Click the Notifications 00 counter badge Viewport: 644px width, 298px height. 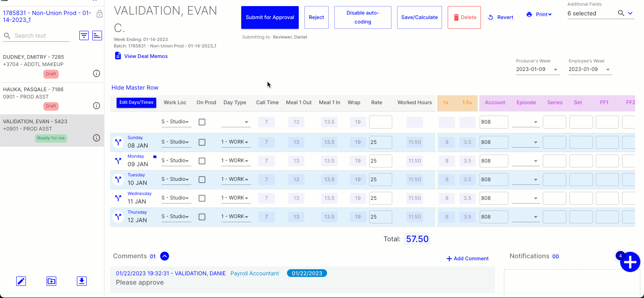click(x=555, y=257)
